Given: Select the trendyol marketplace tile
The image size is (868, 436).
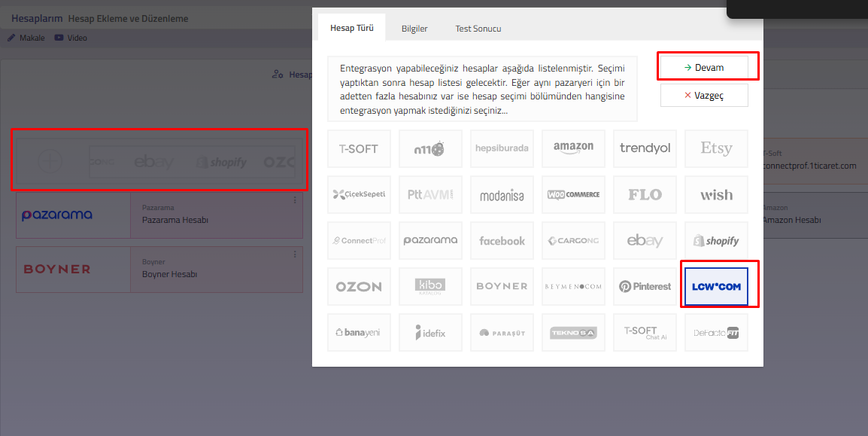Looking at the screenshot, I should point(645,148).
